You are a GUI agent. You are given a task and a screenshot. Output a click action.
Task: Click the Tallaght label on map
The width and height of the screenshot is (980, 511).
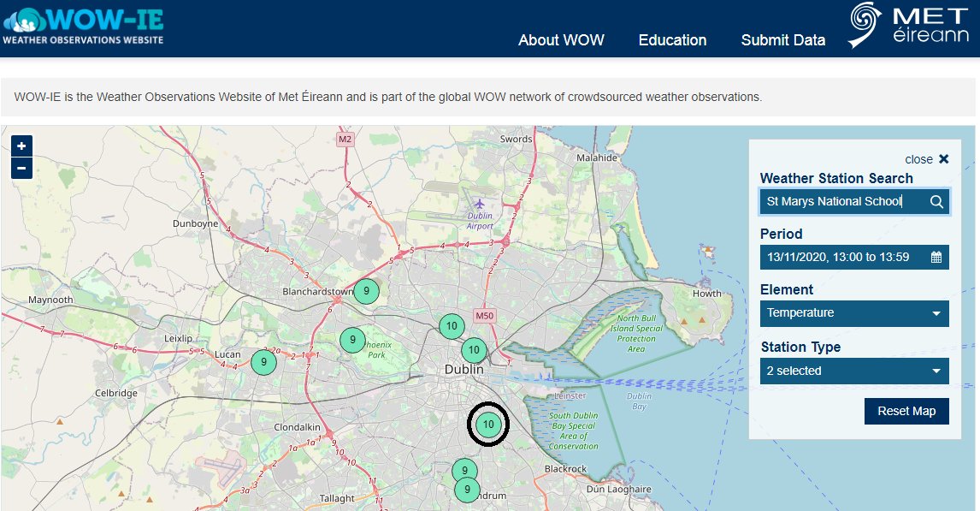tap(337, 498)
